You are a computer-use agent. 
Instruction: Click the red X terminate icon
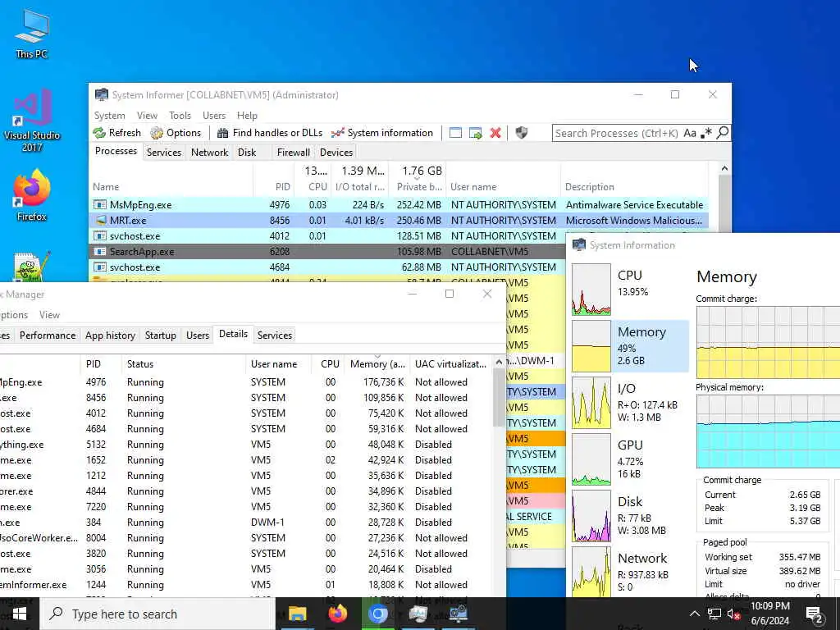(495, 133)
